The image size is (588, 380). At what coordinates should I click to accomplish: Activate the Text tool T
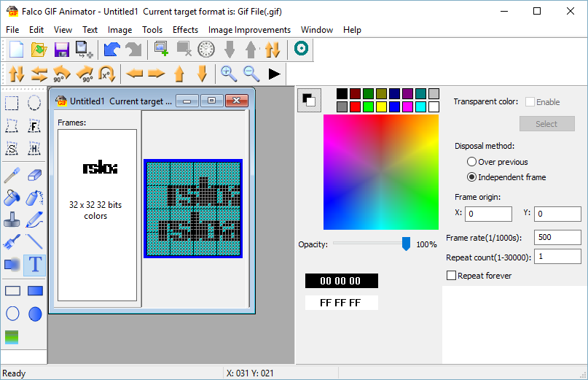pyautogui.click(x=35, y=265)
